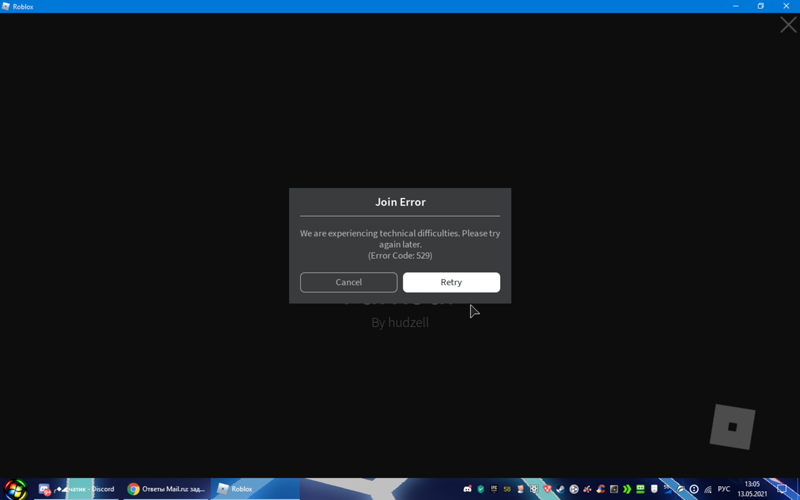The image size is (800, 500).
Task: Restore down the Roblox window
Action: (760, 6)
